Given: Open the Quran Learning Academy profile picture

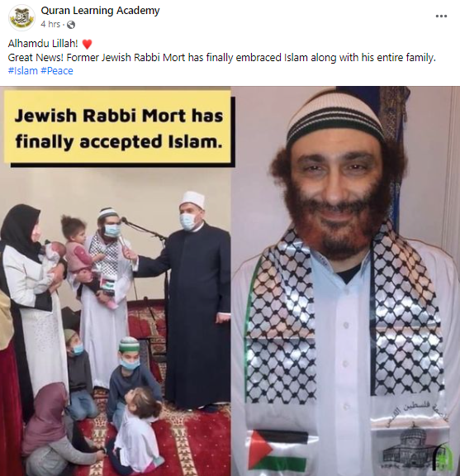Looking at the screenshot, I should point(21,17).
